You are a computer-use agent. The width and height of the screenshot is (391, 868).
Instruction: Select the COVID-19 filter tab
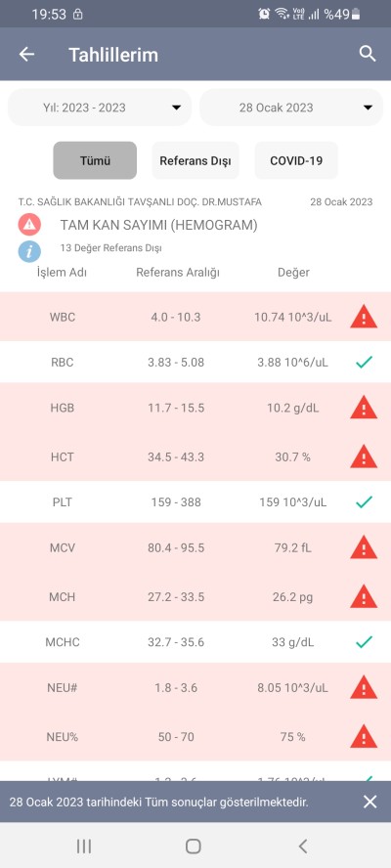(296, 160)
